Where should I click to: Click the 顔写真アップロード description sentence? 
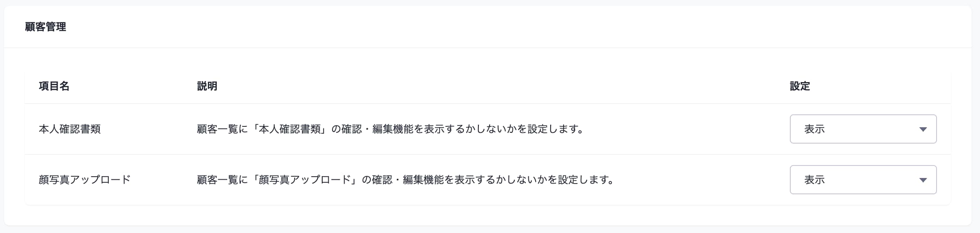(x=406, y=180)
